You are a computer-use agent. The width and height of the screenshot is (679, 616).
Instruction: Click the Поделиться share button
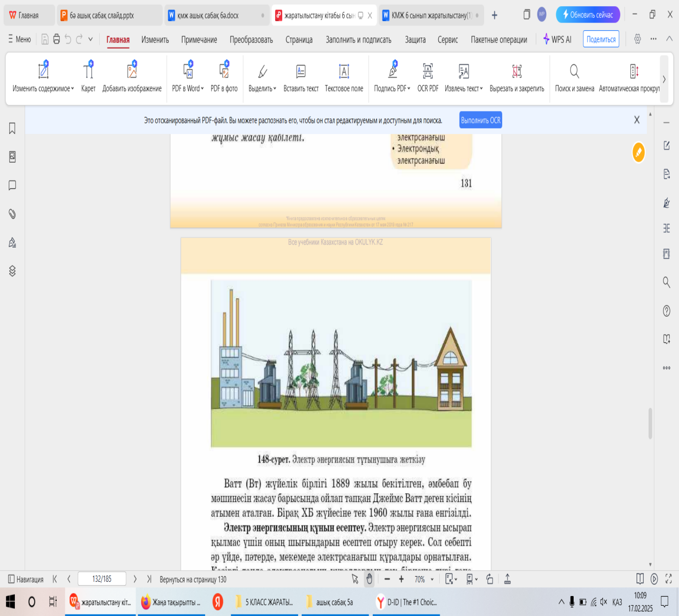coord(601,39)
